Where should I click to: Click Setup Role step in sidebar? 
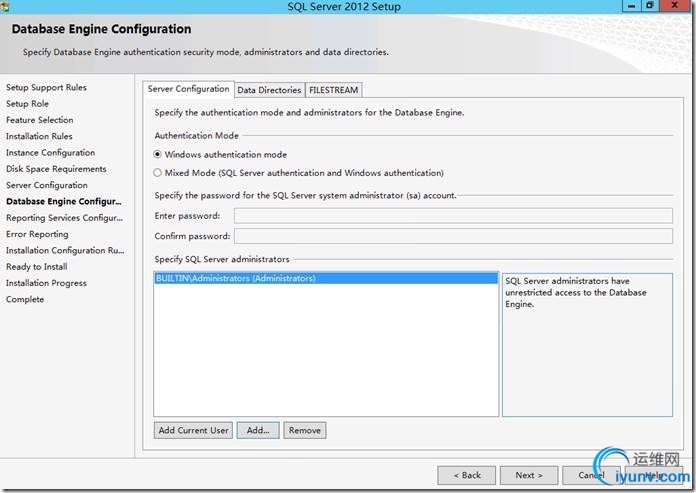27,103
